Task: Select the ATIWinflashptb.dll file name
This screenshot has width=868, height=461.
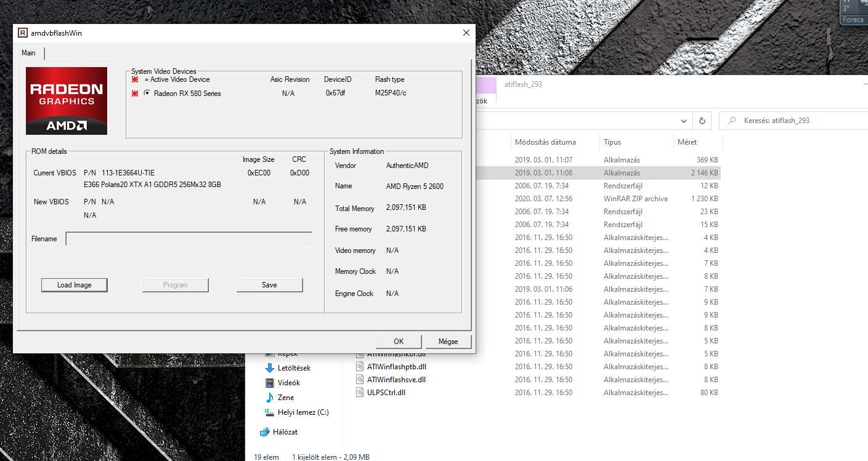Action: click(x=396, y=367)
